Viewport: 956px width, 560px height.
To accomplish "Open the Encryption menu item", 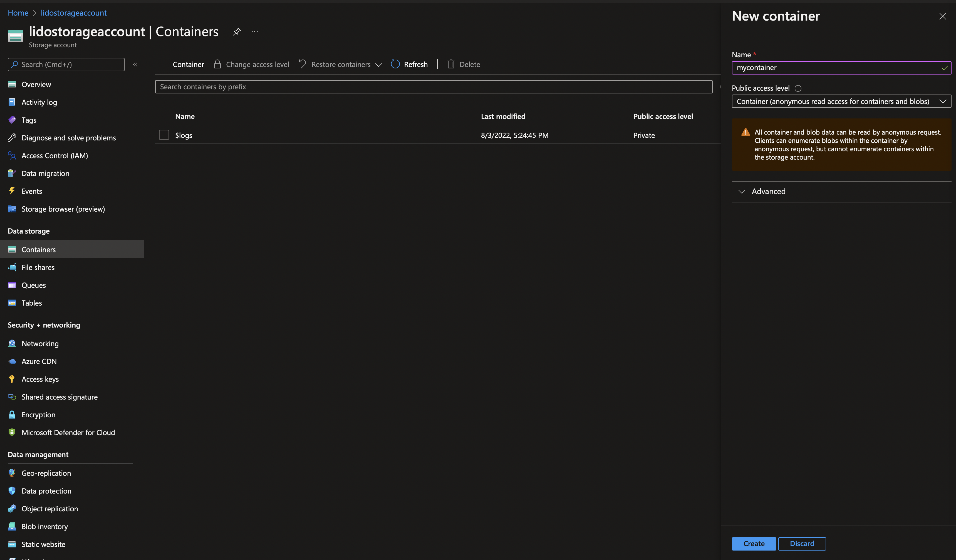I will tap(72, 415).
